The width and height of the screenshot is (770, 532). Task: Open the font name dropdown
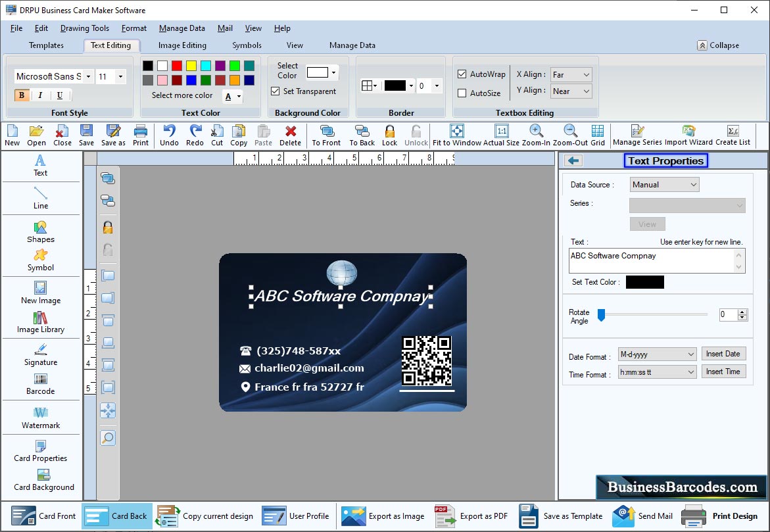pos(88,76)
